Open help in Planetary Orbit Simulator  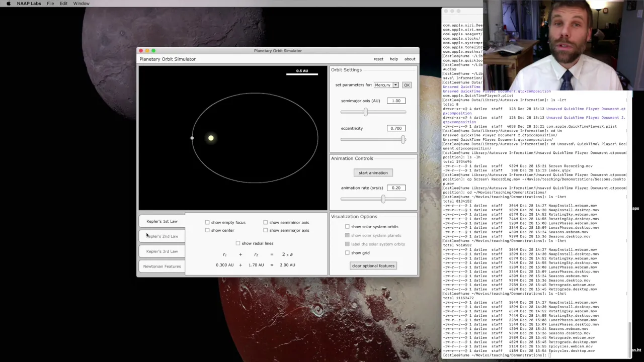pos(394,59)
